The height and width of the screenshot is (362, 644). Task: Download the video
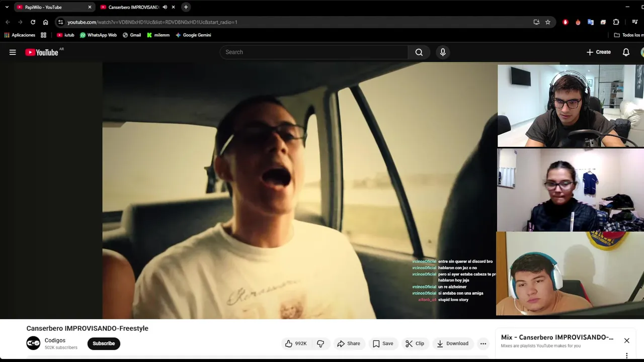pos(453,343)
